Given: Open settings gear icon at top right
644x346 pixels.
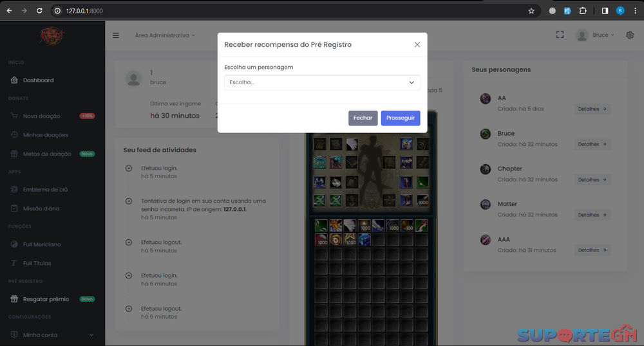Looking at the screenshot, I should 630,35.
